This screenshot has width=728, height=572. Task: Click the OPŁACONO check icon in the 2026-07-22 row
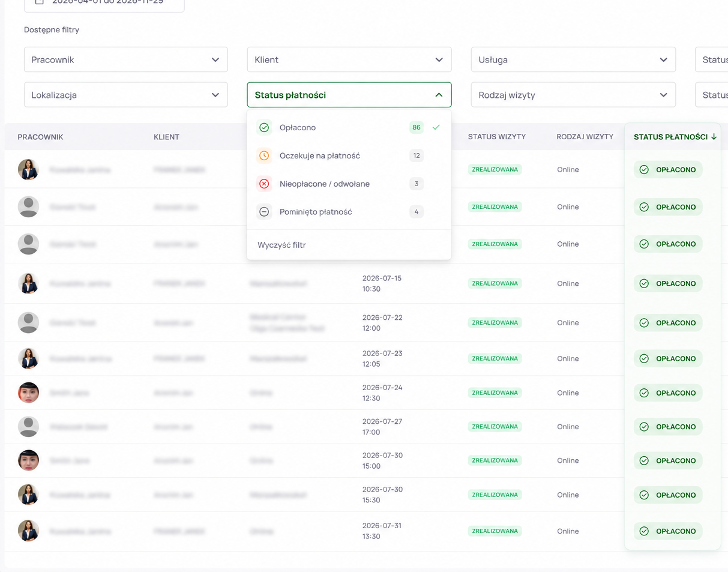[x=644, y=323]
